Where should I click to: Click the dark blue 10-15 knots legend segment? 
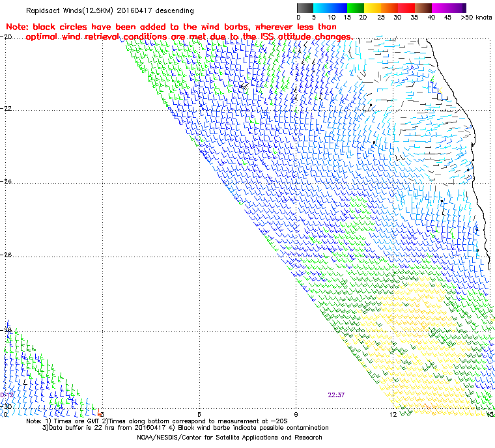(x=339, y=8)
